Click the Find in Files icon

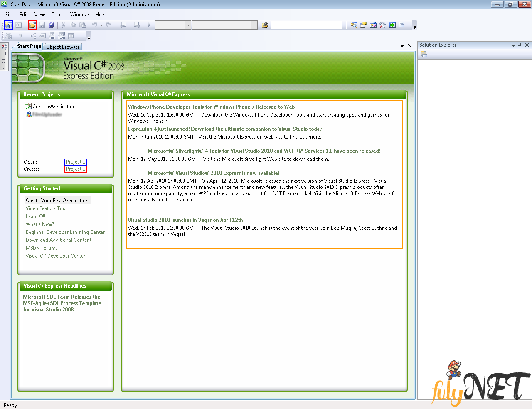point(265,25)
